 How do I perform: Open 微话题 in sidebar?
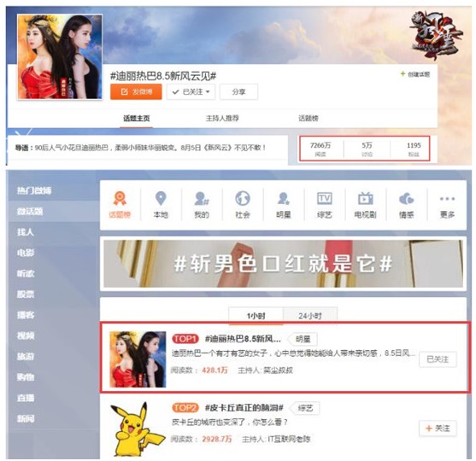pos(30,211)
